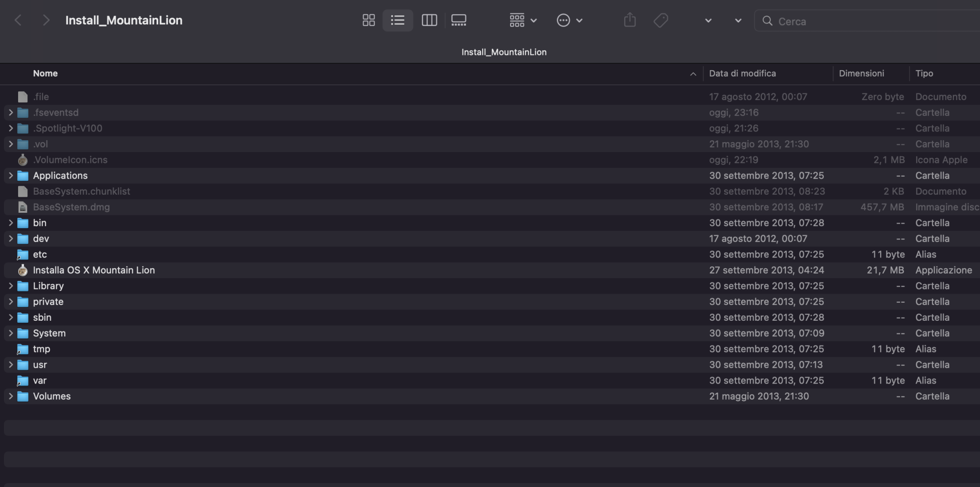Screen dimensions: 980x487
Task: Expand the private folder
Action: pos(11,302)
